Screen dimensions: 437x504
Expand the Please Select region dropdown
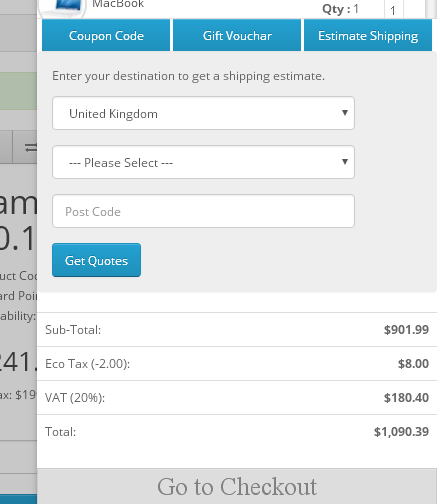pyautogui.click(x=203, y=162)
